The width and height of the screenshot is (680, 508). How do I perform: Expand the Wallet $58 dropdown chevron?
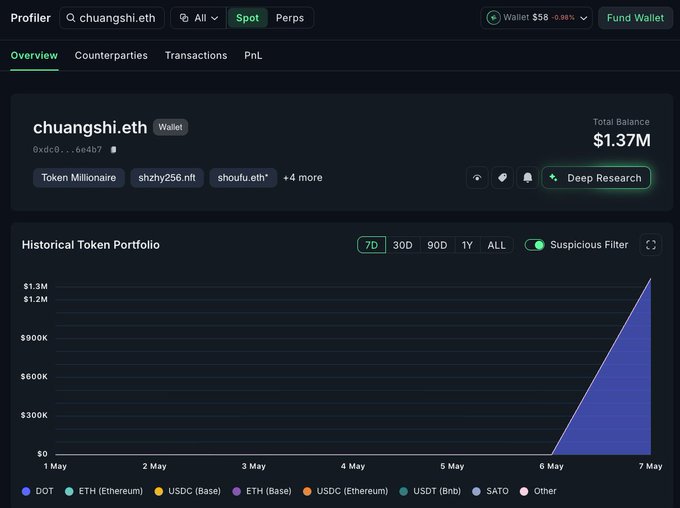[584, 18]
